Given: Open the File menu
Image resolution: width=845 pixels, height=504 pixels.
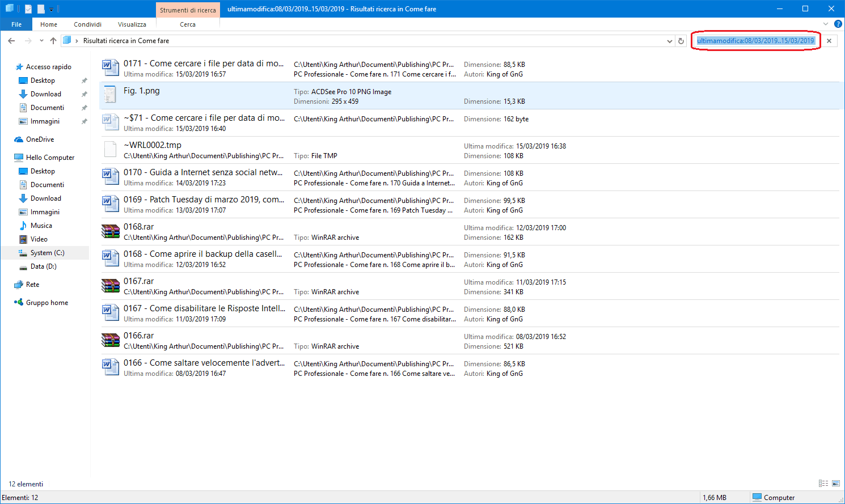Looking at the screenshot, I should click(x=16, y=24).
